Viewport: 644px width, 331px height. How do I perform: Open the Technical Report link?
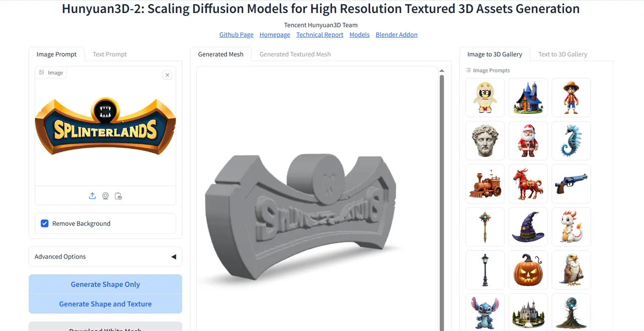pyautogui.click(x=319, y=35)
